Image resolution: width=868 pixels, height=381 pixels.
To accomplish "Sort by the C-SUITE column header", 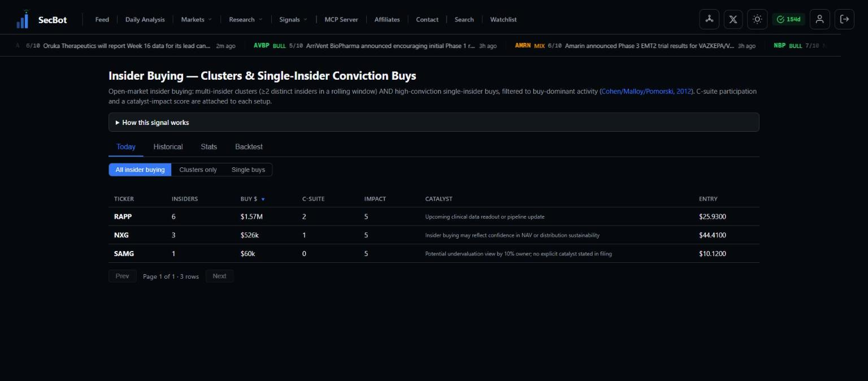I will [x=314, y=199].
